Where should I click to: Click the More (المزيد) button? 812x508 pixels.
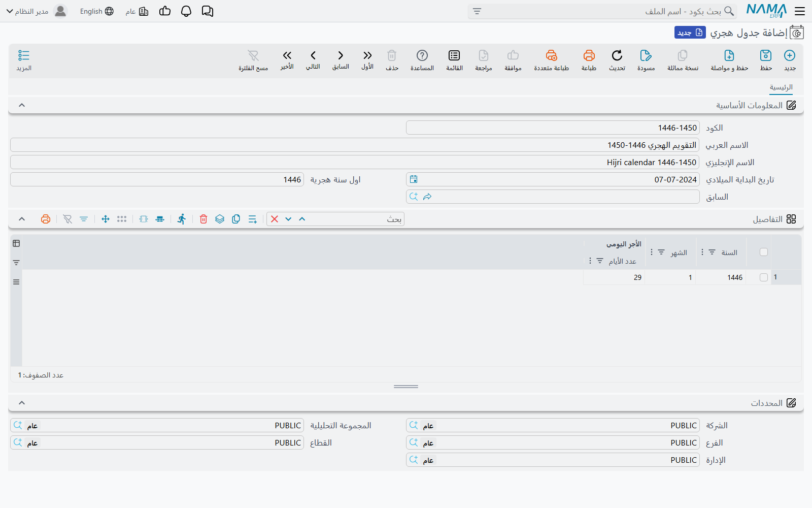[x=24, y=60]
